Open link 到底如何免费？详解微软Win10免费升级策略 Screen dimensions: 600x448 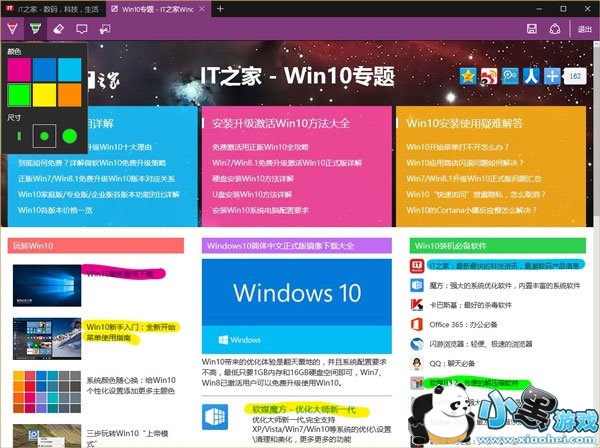pyautogui.click(x=92, y=163)
